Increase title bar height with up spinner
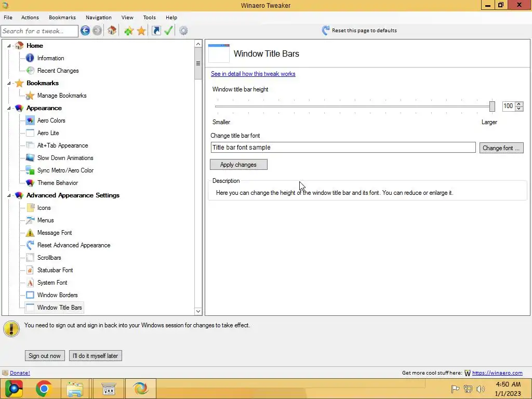The image size is (532, 399). (519, 104)
